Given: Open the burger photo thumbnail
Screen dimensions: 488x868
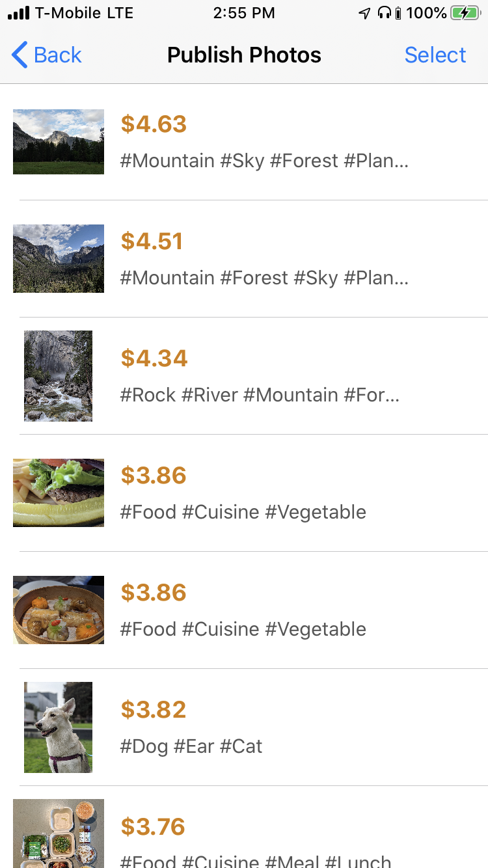Looking at the screenshot, I should (x=59, y=493).
